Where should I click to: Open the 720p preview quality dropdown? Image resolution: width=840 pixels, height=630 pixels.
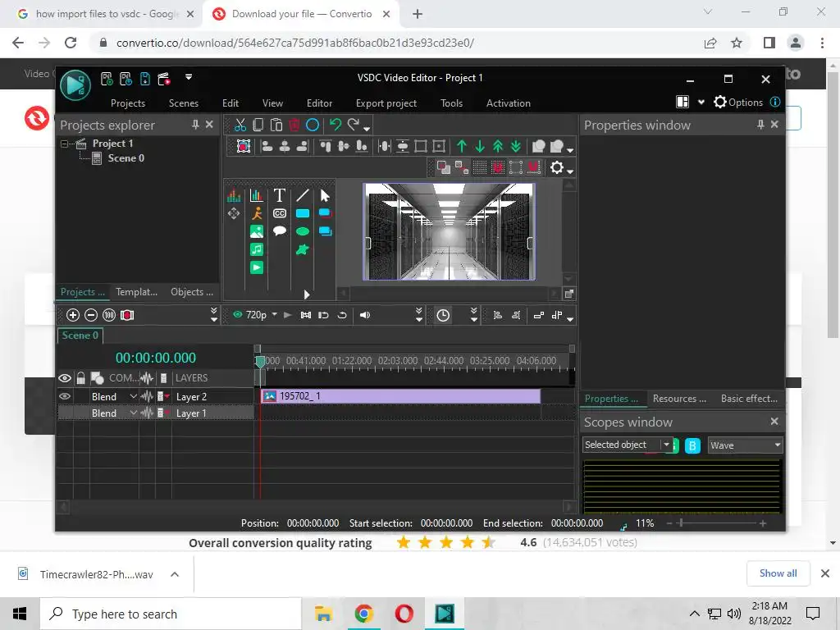tap(275, 314)
